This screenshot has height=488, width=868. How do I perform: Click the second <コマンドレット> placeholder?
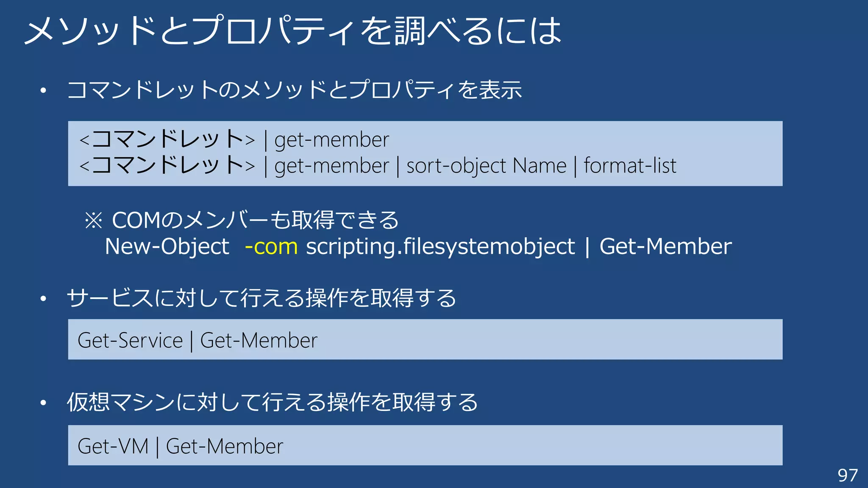click(167, 165)
